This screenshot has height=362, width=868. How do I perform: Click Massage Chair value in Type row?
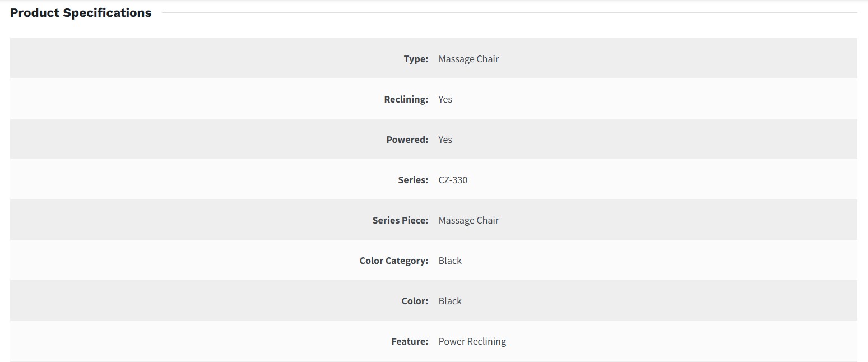468,59
